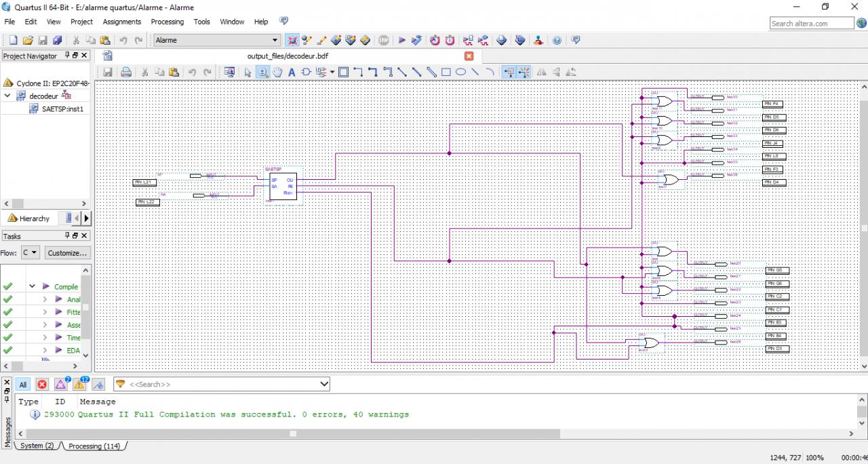The height and width of the screenshot is (464, 868).
Task: Start compilation with the purple play icon
Action: [402, 41]
